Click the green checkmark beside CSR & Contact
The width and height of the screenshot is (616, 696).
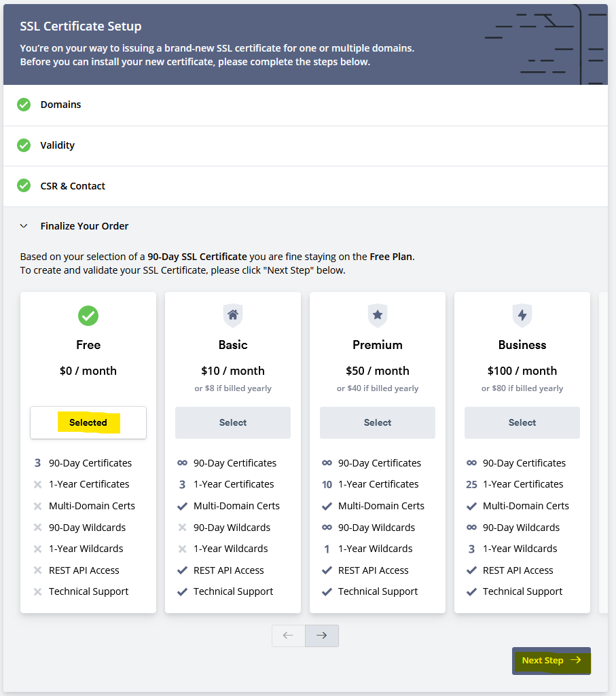coord(24,186)
